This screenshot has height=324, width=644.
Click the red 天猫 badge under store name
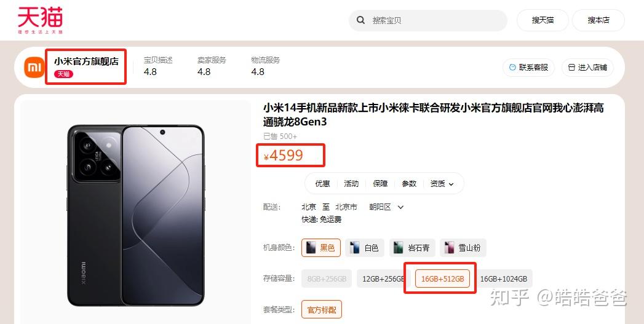(63, 74)
